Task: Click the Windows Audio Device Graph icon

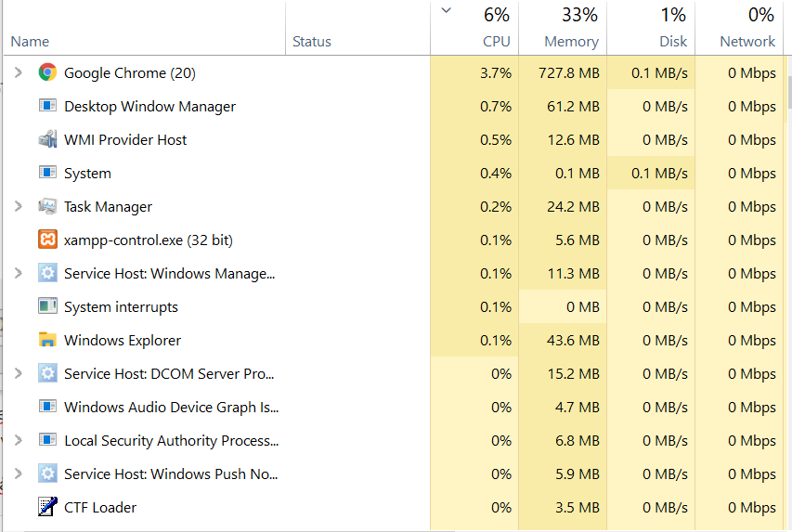Action: coord(47,407)
